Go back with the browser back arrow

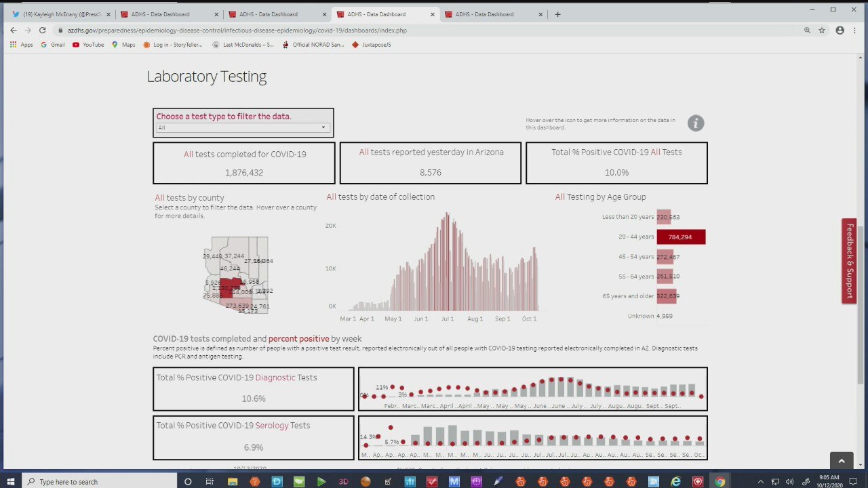[14, 30]
